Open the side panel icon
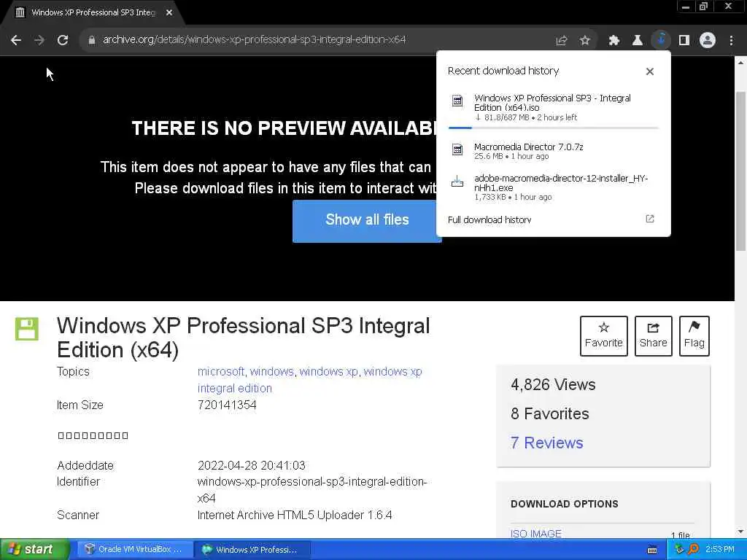Screen dimensions: 747x560 click(684, 41)
